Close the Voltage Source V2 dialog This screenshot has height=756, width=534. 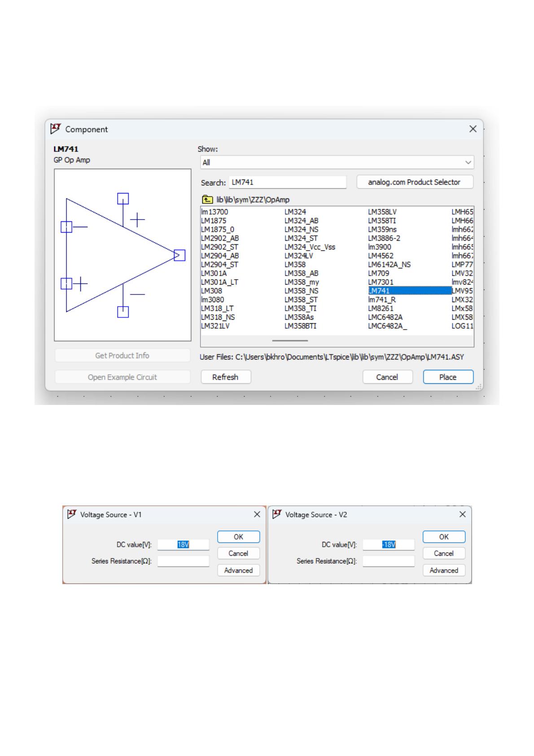(x=463, y=514)
